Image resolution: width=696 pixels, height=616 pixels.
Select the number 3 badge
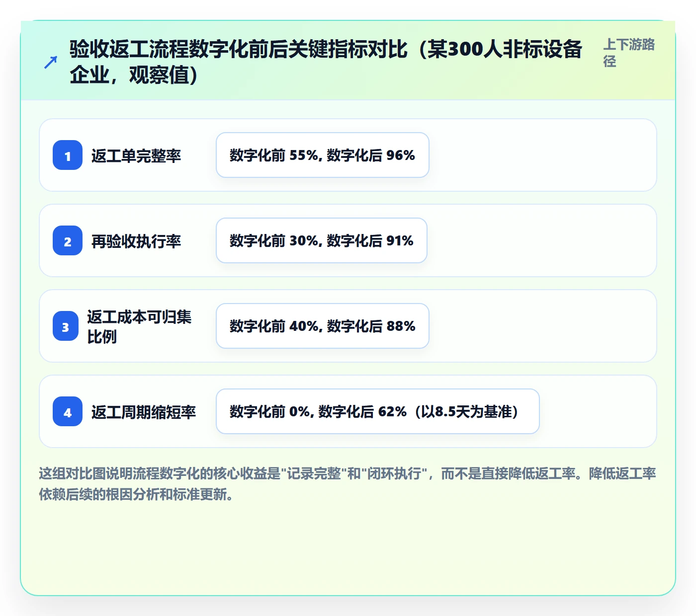click(66, 326)
